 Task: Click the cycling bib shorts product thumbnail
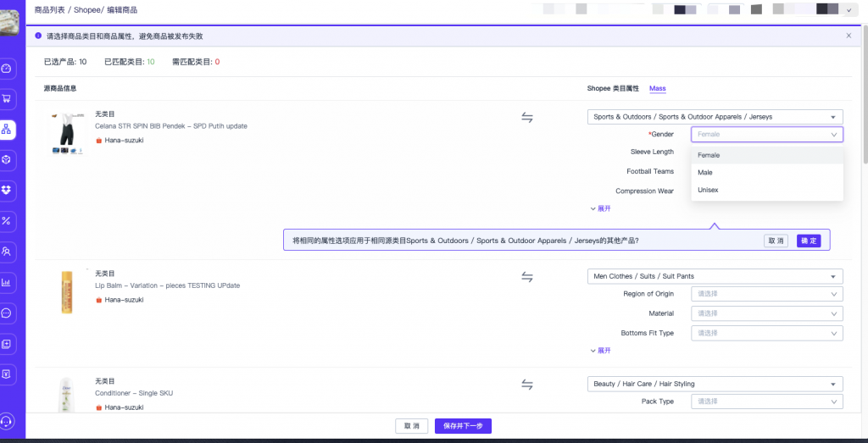[x=66, y=133]
